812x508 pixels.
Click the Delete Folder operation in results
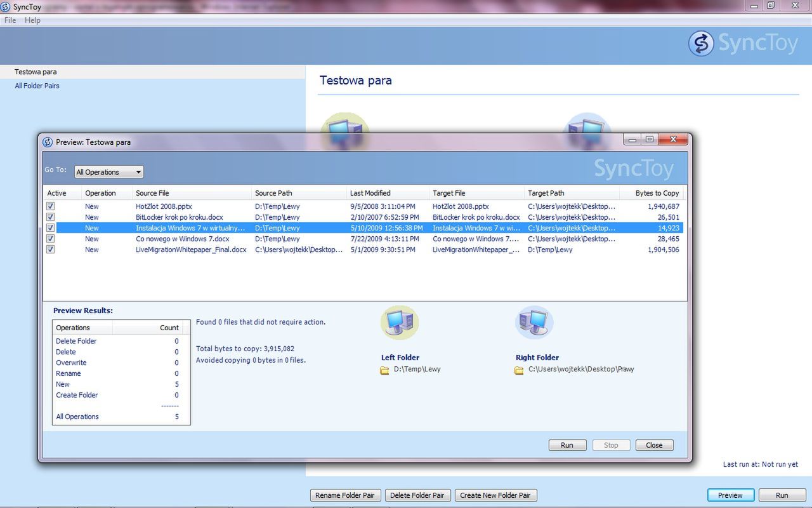coord(76,341)
